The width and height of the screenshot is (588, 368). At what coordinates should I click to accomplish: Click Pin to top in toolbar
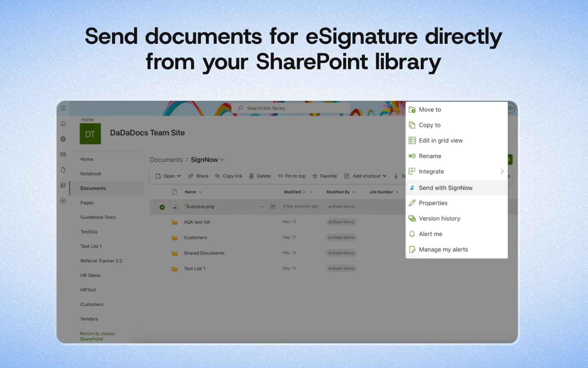click(292, 176)
